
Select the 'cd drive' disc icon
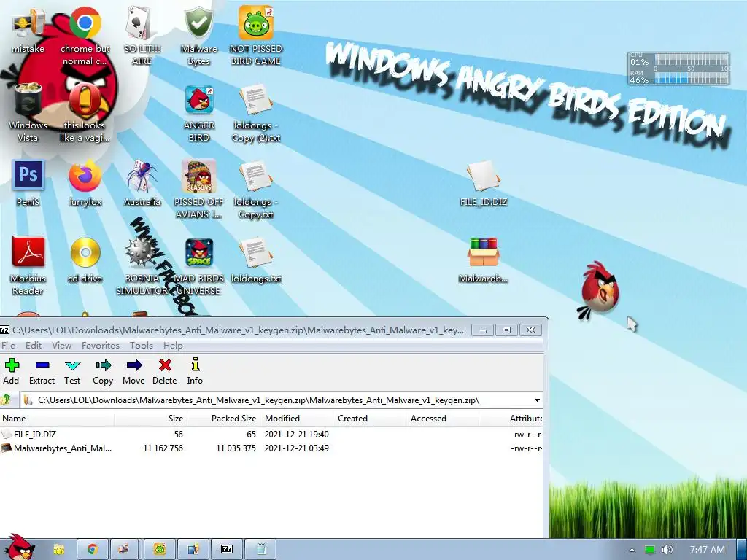(85, 260)
